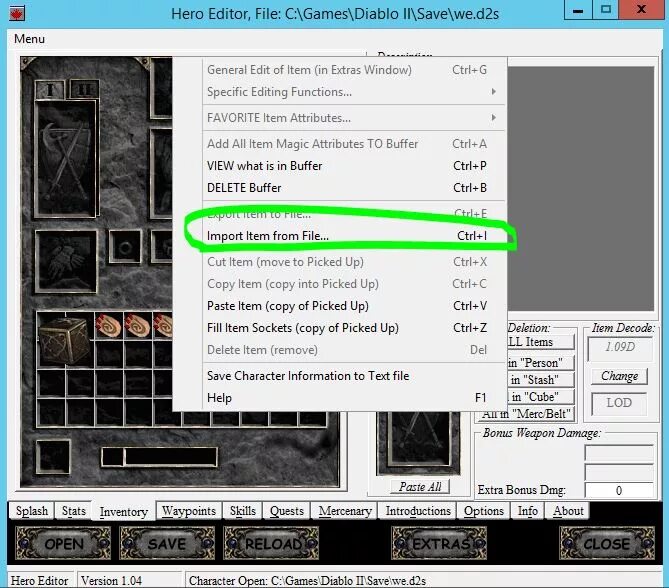Image resolution: width=669 pixels, height=588 pixels.
Task: Click the Extra Bonus Dmg input field
Action: coord(619,490)
